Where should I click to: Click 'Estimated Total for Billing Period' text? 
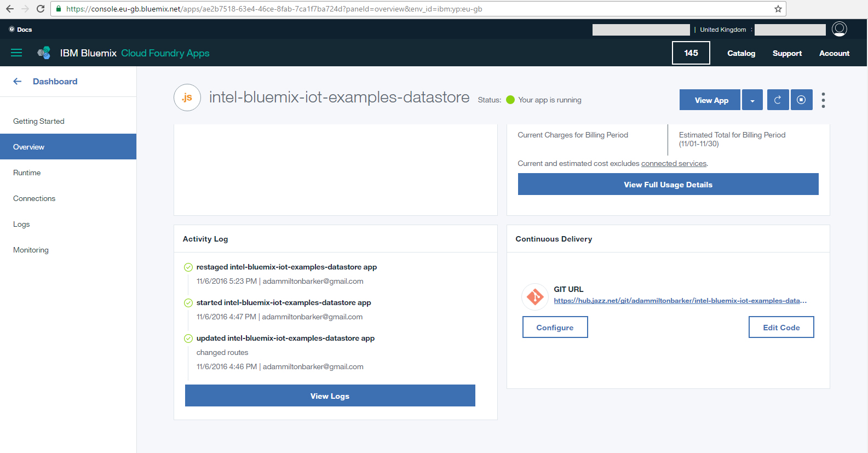pos(732,135)
